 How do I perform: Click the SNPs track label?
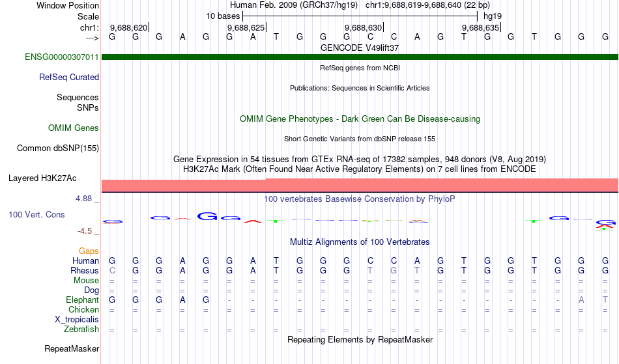click(88, 107)
